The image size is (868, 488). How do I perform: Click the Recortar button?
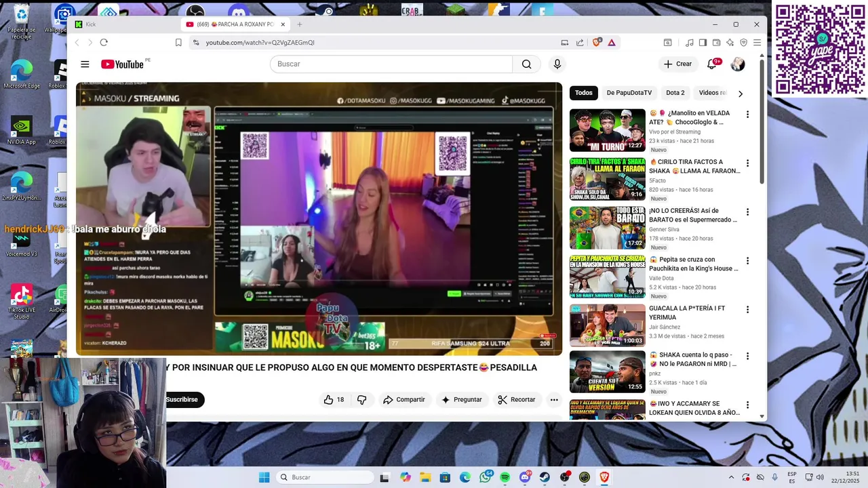point(517,400)
